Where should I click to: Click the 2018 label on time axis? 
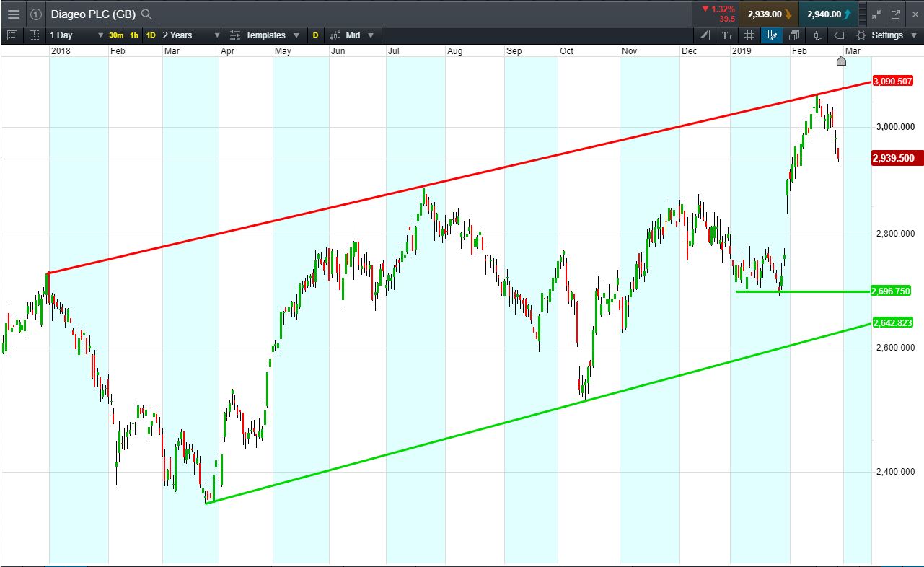61,51
